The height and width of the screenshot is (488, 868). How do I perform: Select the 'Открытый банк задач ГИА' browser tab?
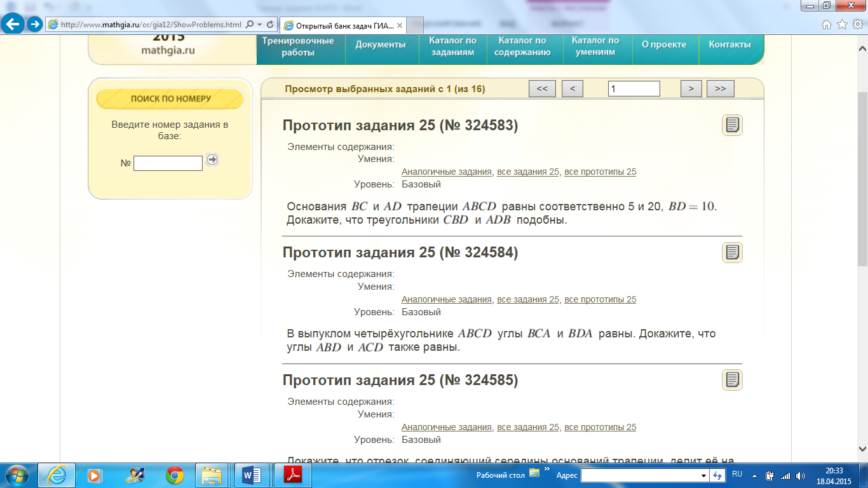(x=343, y=25)
